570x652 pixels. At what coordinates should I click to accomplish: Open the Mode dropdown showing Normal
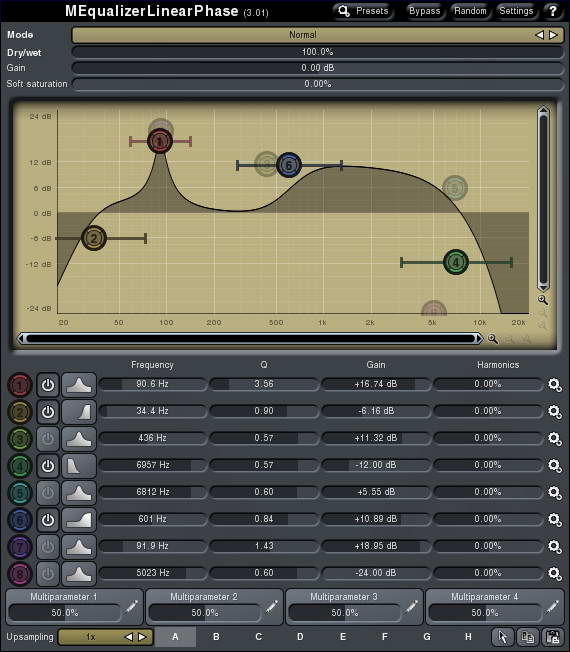pos(302,35)
